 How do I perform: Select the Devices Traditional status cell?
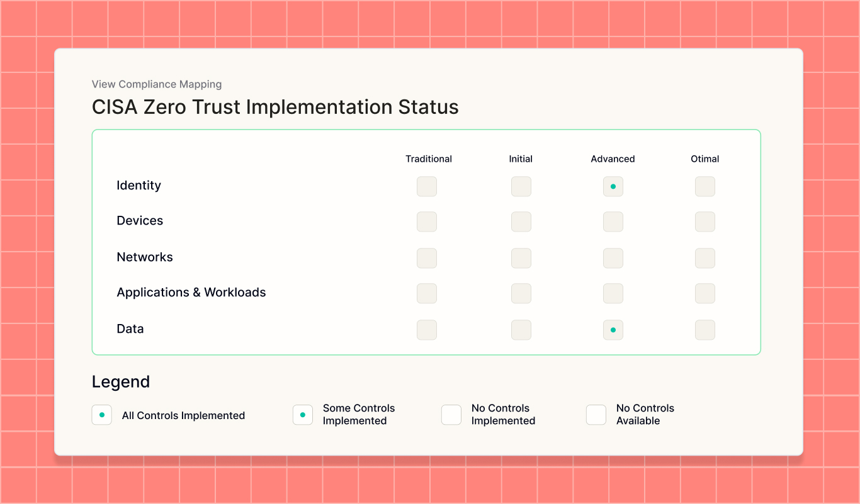point(427,221)
